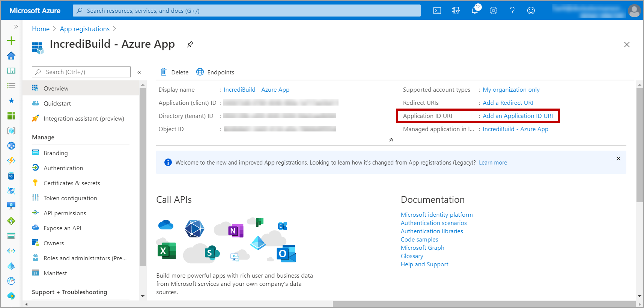Image resolution: width=644 pixels, height=308 pixels.
Task: Open Code samples link
Action: click(x=419, y=239)
